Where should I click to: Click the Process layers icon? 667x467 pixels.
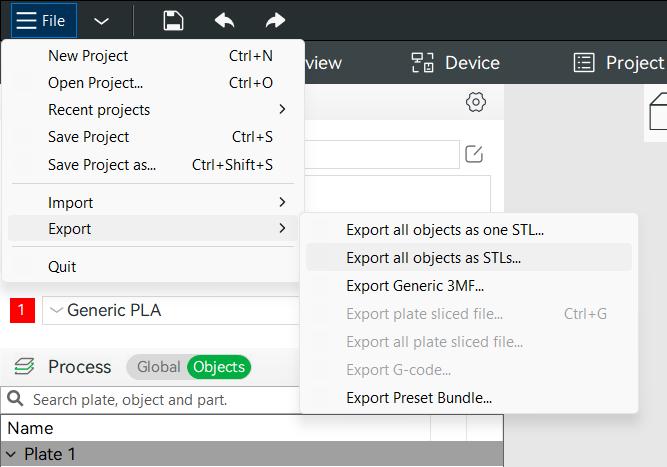click(x=24, y=367)
